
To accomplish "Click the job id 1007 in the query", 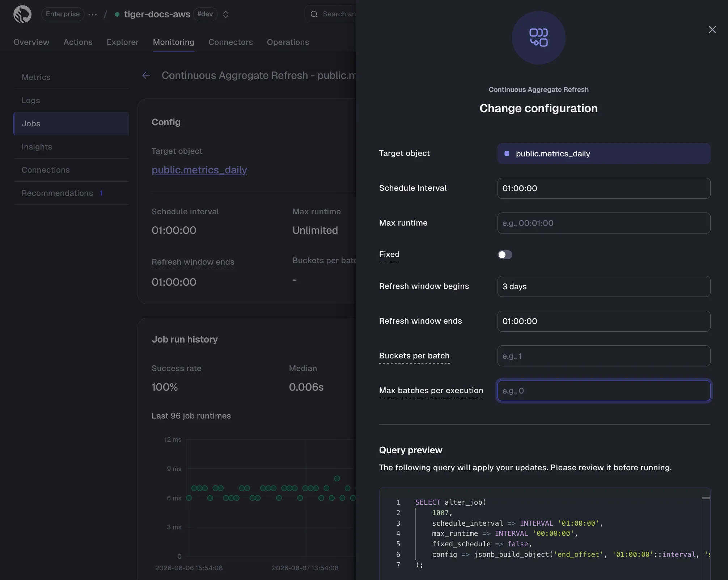I will [440, 513].
